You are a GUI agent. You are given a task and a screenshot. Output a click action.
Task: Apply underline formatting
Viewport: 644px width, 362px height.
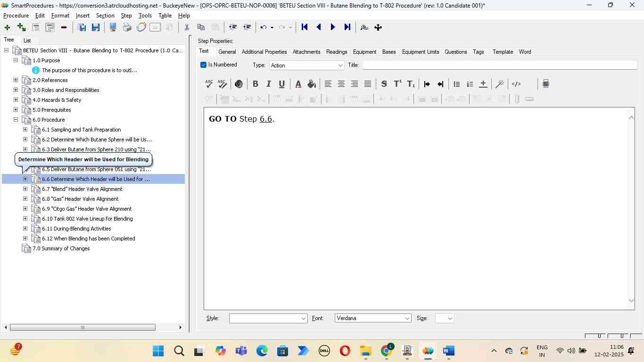click(x=282, y=84)
